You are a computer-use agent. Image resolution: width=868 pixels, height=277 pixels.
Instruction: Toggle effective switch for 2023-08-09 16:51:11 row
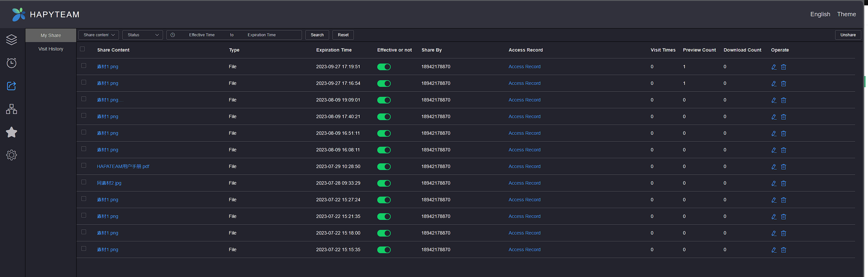coord(384,133)
